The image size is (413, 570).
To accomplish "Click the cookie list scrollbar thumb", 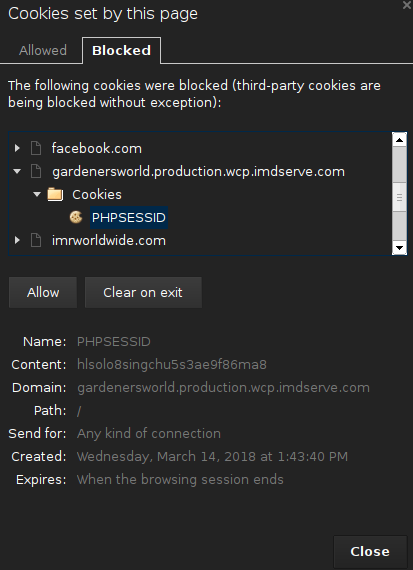I will point(400,197).
